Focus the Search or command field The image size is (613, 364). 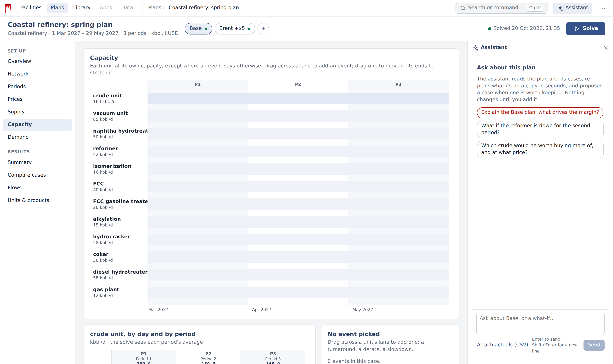point(501,8)
